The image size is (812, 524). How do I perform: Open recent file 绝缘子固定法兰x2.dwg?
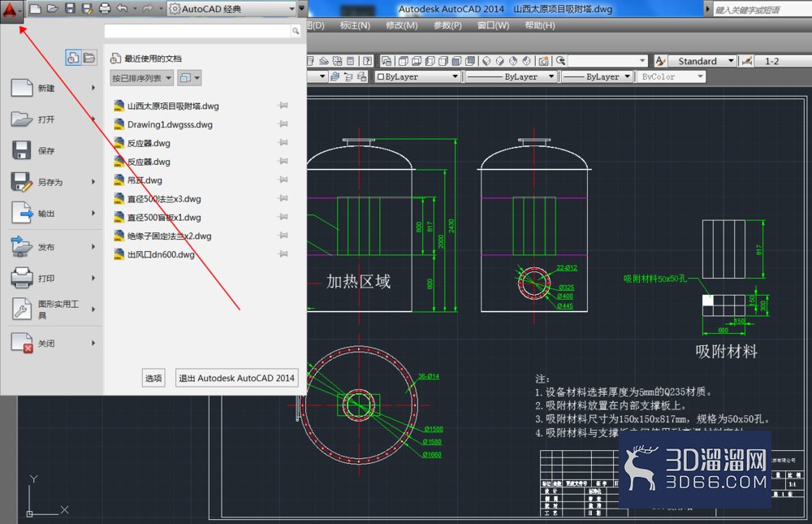click(x=170, y=236)
